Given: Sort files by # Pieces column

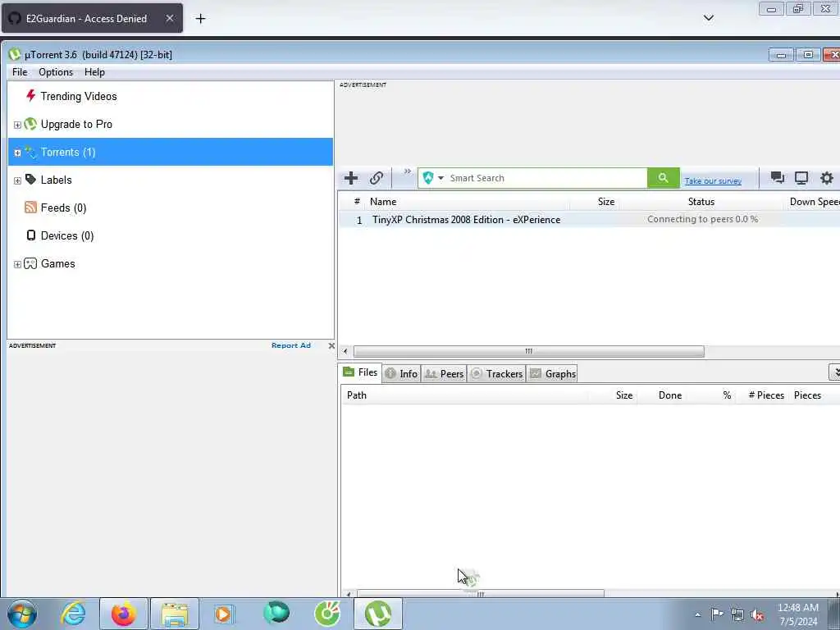Looking at the screenshot, I should pos(766,395).
